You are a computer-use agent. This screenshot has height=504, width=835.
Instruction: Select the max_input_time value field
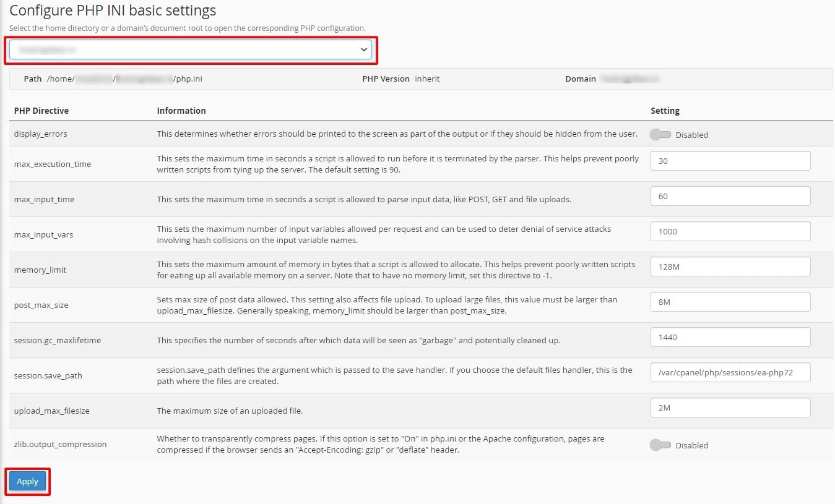point(730,196)
